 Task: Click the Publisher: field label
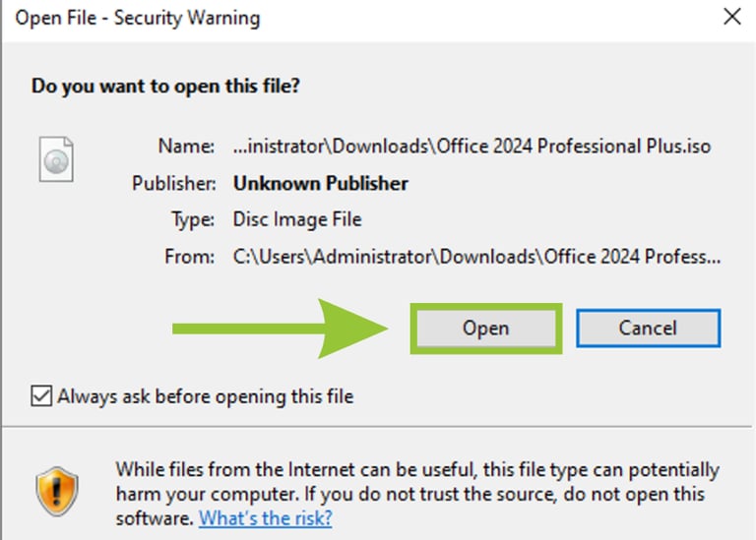click(x=173, y=183)
